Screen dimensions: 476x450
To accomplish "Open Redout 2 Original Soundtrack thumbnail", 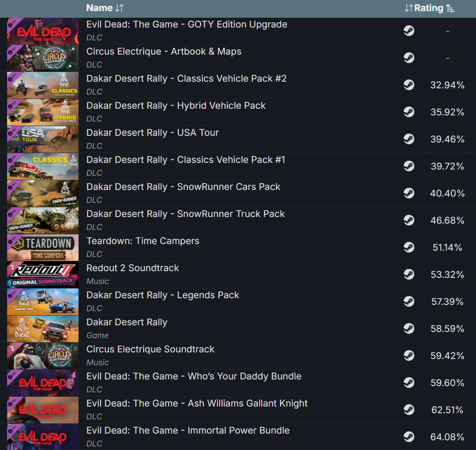I will pos(43,275).
